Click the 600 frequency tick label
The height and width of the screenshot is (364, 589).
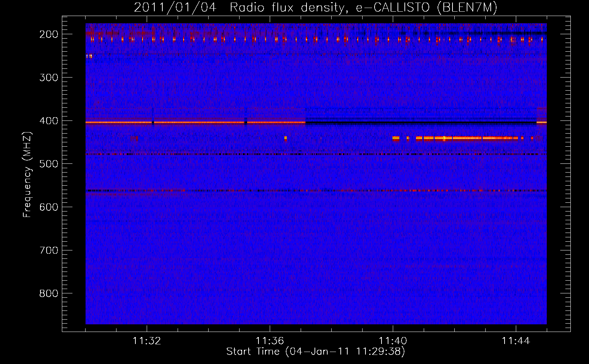click(49, 207)
